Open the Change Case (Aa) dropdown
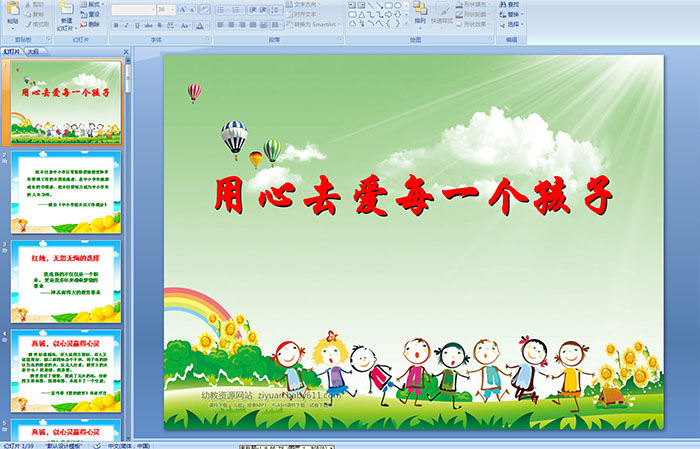Viewport: 700px width, 449px height. [x=185, y=25]
